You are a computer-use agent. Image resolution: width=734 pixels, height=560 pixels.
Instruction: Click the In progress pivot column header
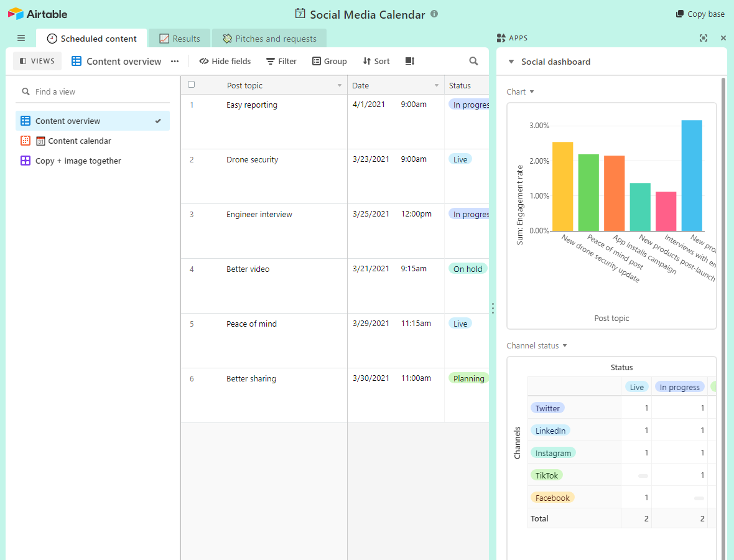click(679, 387)
